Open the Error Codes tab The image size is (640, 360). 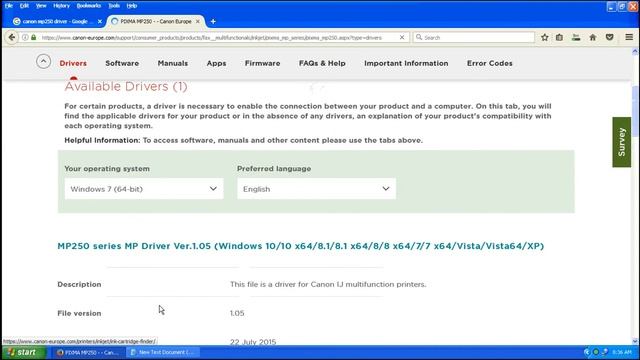[x=489, y=63]
